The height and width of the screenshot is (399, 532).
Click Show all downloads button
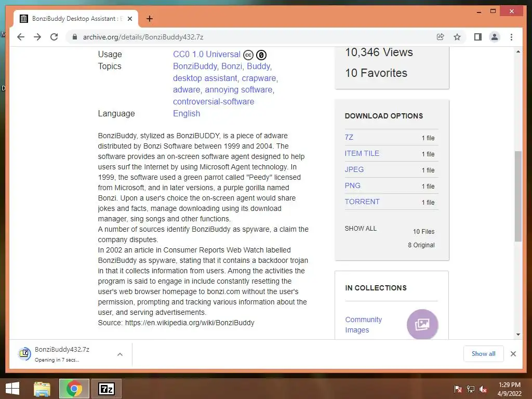tap(484, 354)
